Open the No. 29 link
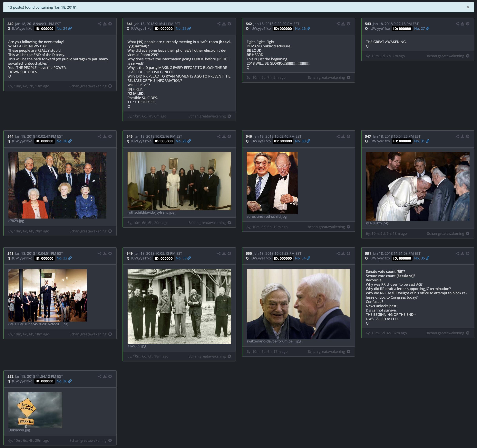Screen dimensions: 477x448 pos(183,141)
